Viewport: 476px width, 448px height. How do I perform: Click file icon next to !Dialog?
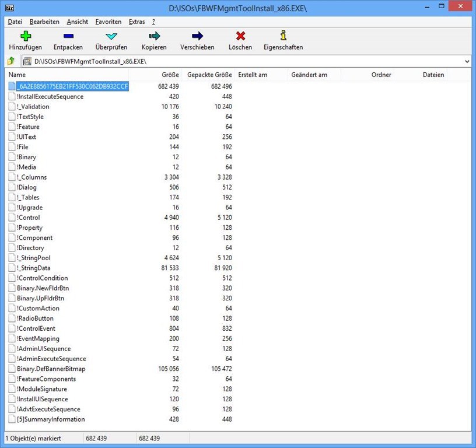[12, 187]
